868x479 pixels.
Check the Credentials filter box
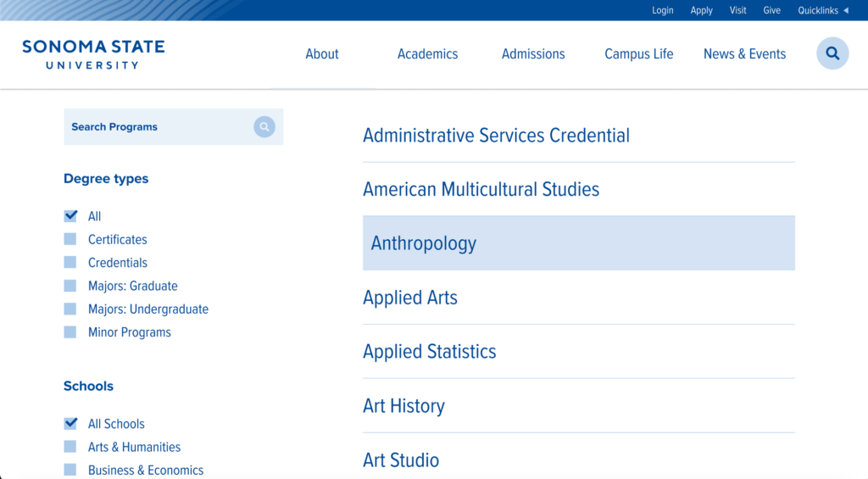(70, 263)
